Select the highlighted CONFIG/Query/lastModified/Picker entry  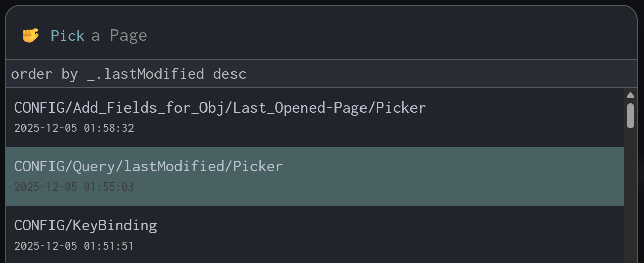click(148, 166)
